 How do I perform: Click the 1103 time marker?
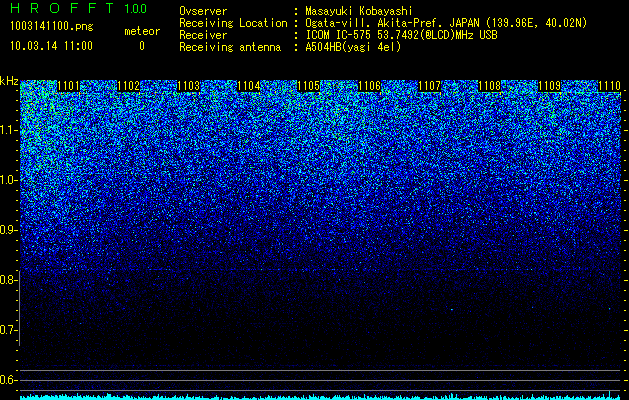click(189, 86)
